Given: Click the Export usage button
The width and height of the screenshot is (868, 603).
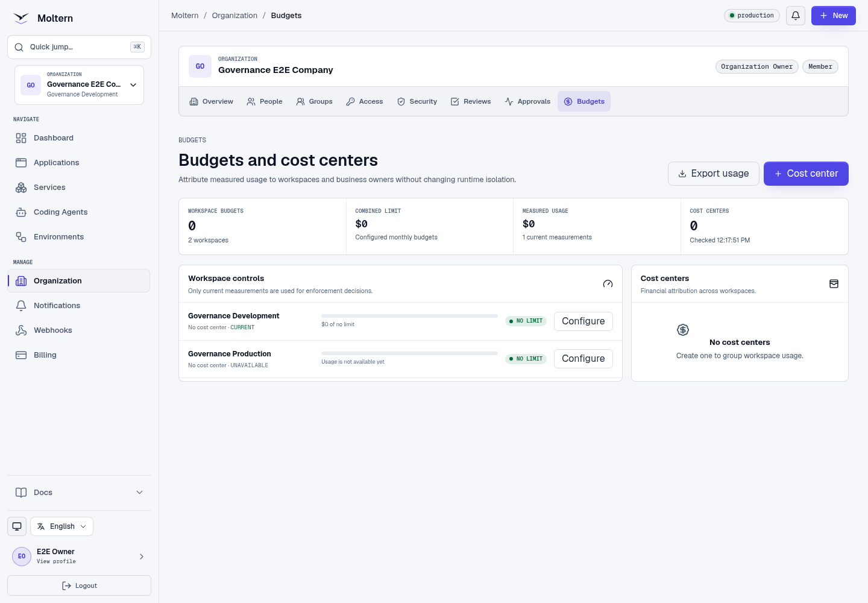Looking at the screenshot, I should point(714,174).
